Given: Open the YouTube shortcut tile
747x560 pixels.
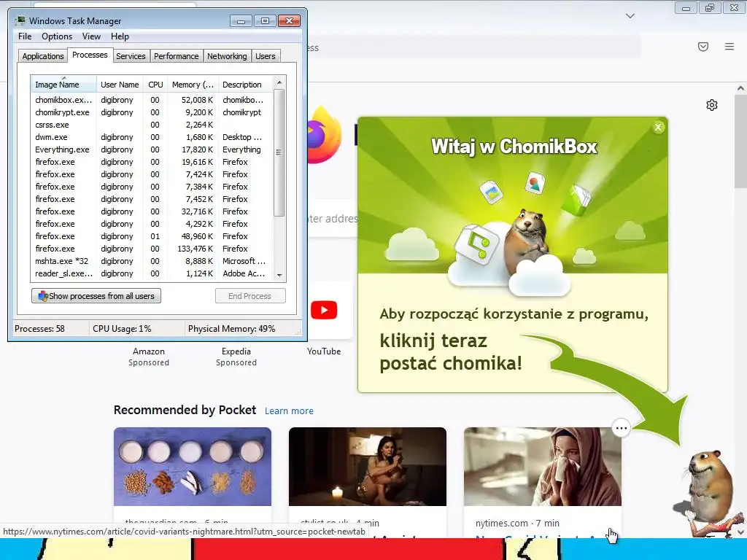Looking at the screenshot, I should point(324,310).
